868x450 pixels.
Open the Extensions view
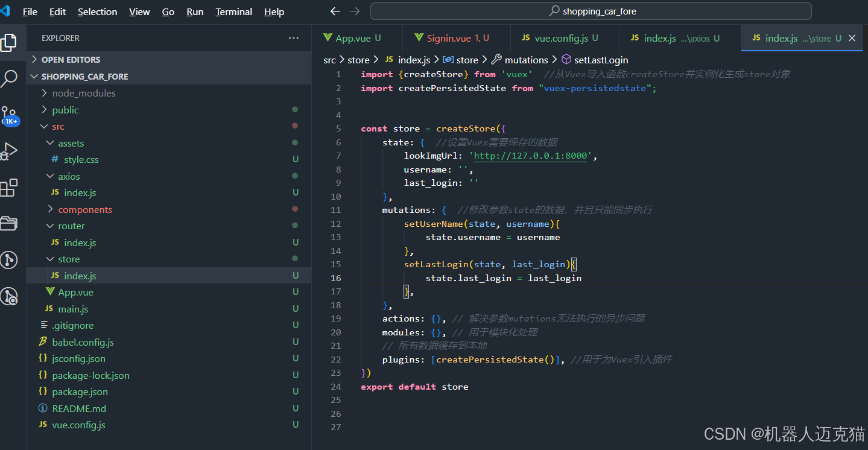tap(9, 188)
